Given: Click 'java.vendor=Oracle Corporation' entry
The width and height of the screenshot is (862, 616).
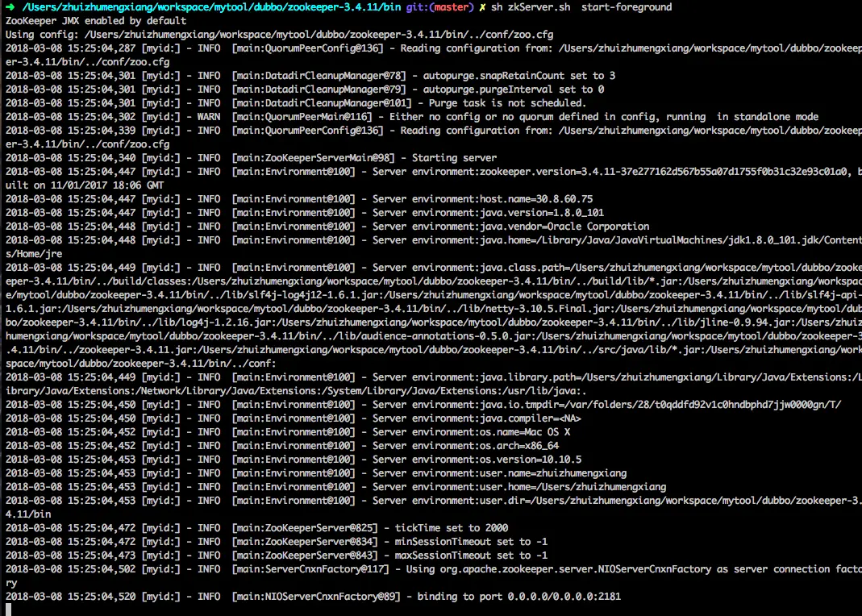Looking at the screenshot, I should (x=564, y=227).
